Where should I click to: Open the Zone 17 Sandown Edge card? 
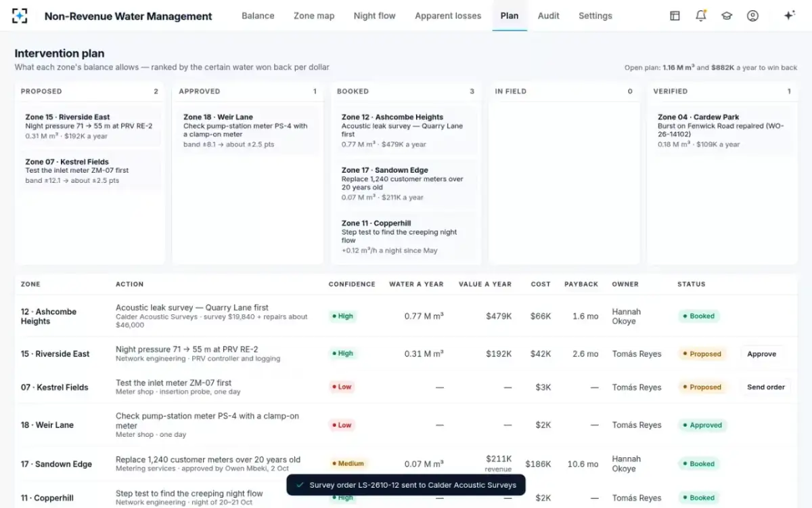[407, 184]
